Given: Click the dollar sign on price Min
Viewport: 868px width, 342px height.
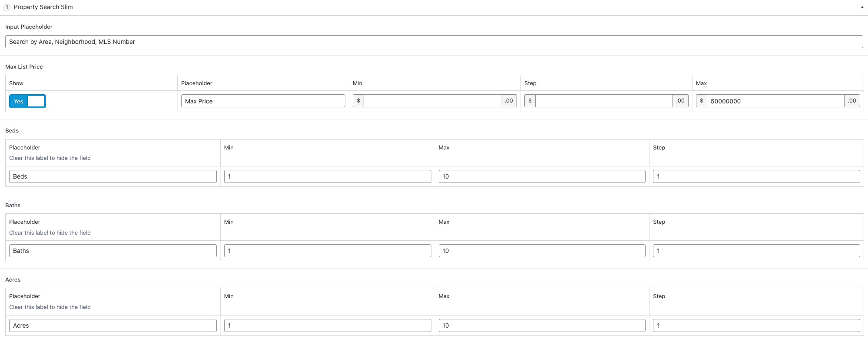Looking at the screenshot, I should 358,101.
